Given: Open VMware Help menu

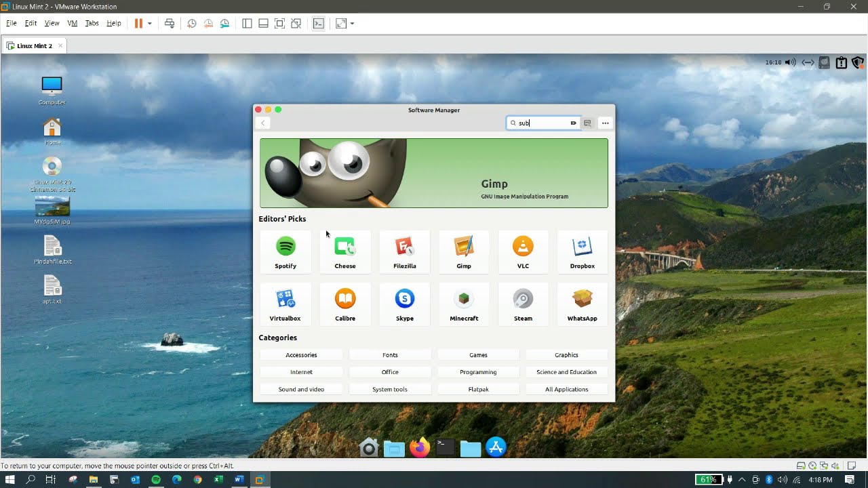Looking at the screenshot, I should [114, 23].
